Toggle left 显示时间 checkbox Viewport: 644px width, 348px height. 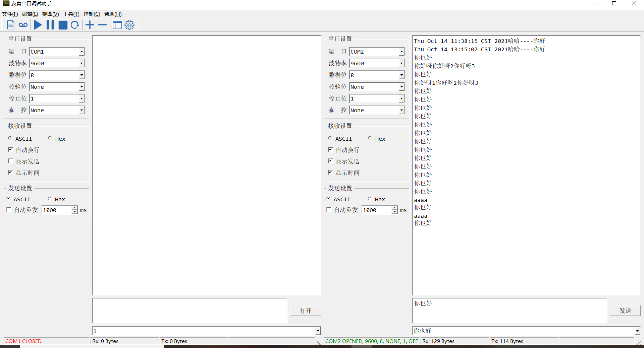pyautogui.click(x=10, y=172)
